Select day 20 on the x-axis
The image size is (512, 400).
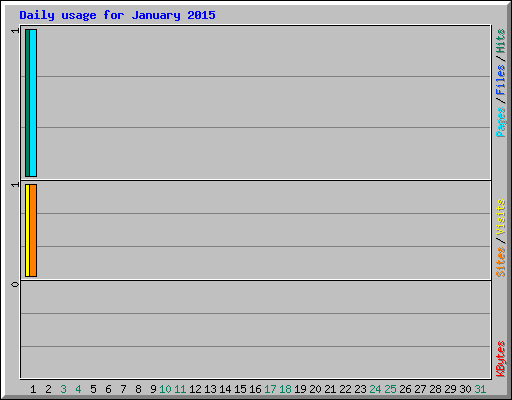[315, 389]
